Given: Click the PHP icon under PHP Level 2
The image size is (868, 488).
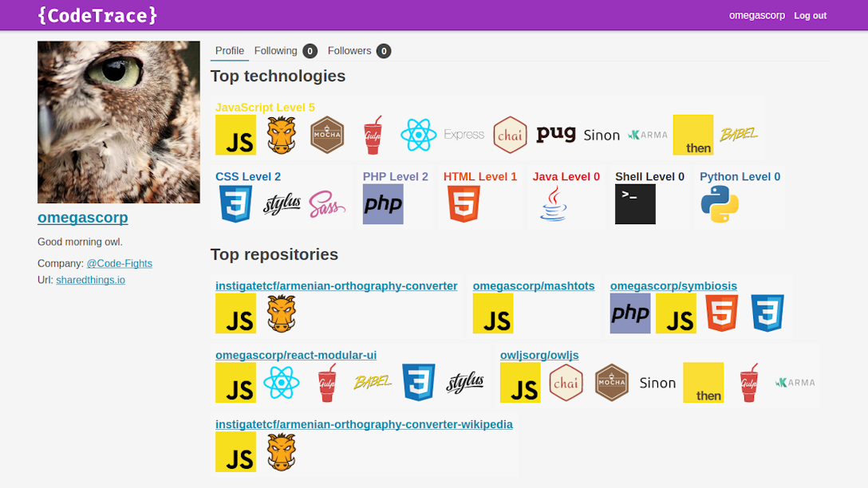Looking at the screenshot, I should pos(383,204).
